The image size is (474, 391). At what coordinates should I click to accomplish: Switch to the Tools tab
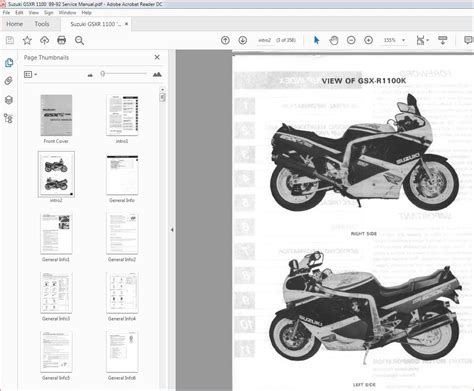tap(42, 24)
